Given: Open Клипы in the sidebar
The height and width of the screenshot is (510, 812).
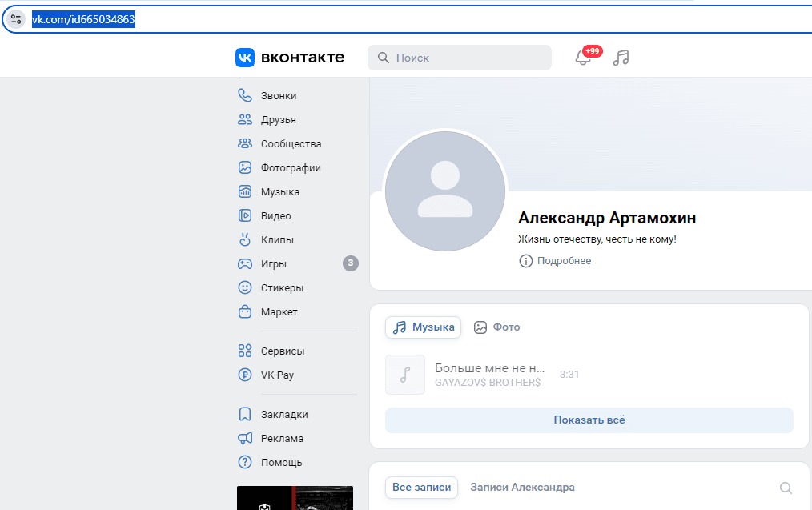Looking at the screenshot, I should tap(278, 239).
